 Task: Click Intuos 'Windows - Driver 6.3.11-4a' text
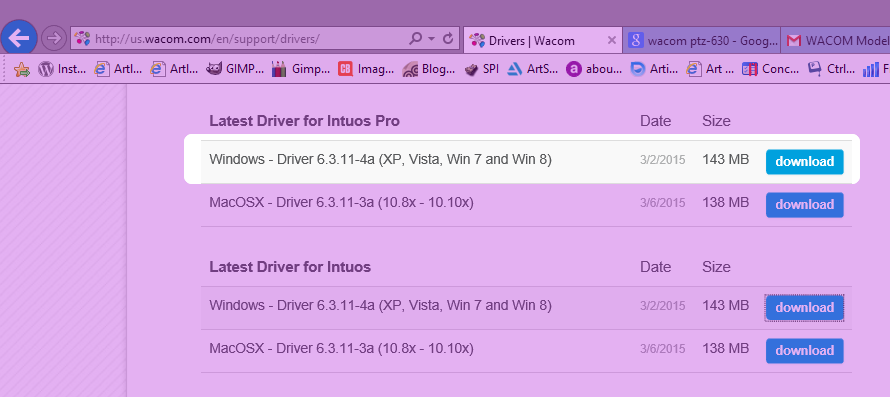click(380, 306)
